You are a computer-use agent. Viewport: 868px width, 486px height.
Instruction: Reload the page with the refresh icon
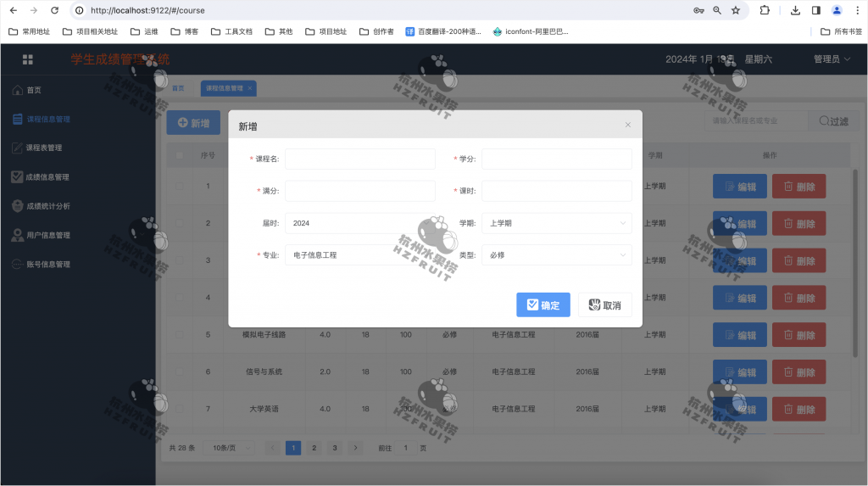54,10
